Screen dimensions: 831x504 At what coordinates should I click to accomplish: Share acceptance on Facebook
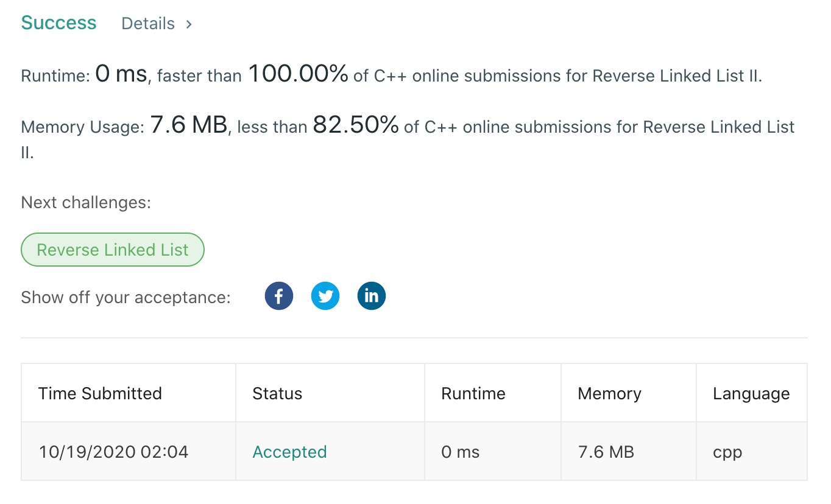(279, 296)
